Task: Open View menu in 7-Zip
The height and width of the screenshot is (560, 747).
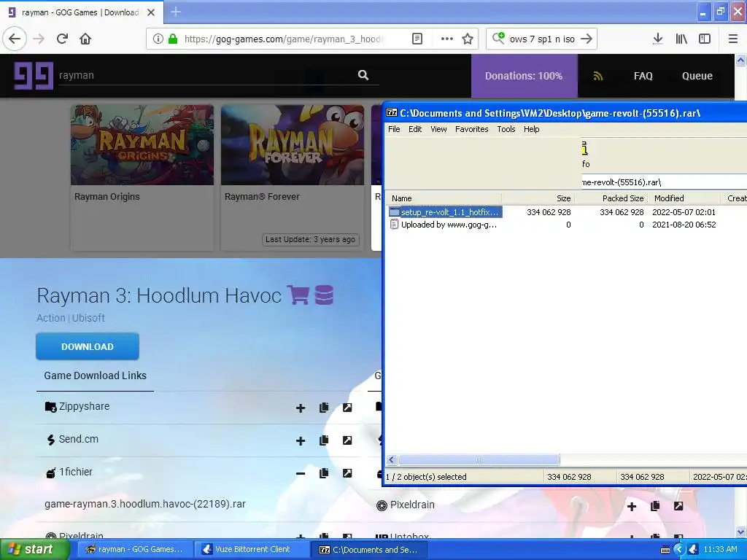Action: [438, 129]
